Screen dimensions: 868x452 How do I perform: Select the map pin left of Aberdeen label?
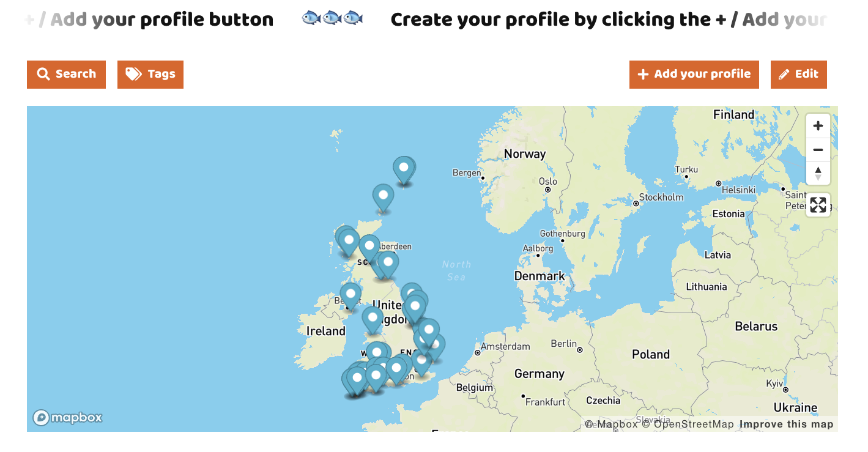point(369,248)
